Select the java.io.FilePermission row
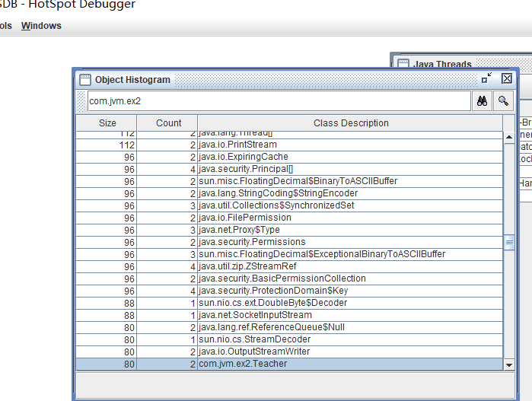Viewport: 532px width, 401px height. click(x=289, y=218)
